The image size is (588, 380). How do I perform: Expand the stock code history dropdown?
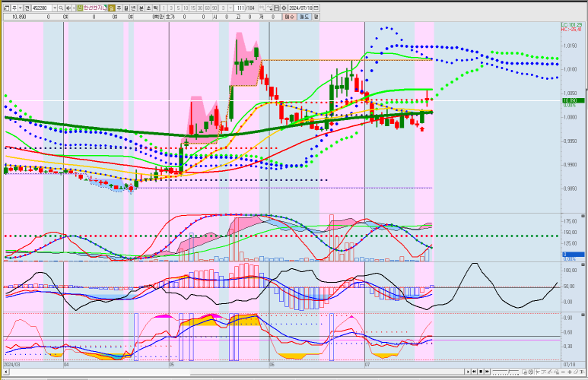pyautogui.click(x=55, y=8)
